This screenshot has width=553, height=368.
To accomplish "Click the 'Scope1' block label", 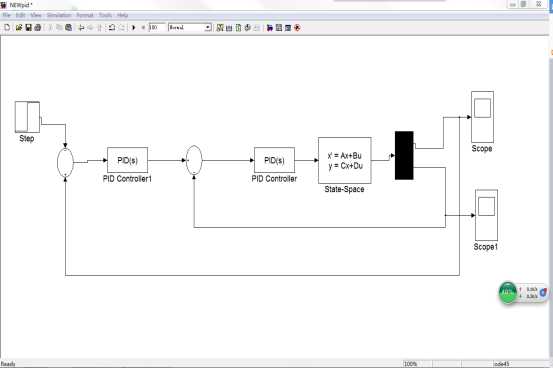I will (486, 247).
